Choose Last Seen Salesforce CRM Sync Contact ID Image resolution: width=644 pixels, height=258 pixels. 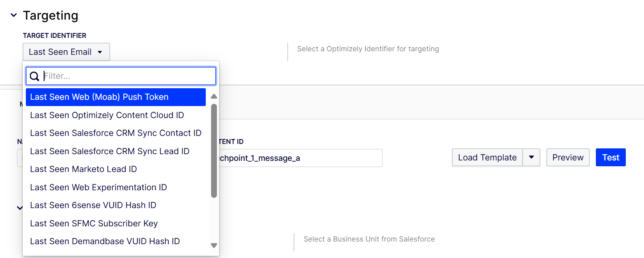coord(116,133)
